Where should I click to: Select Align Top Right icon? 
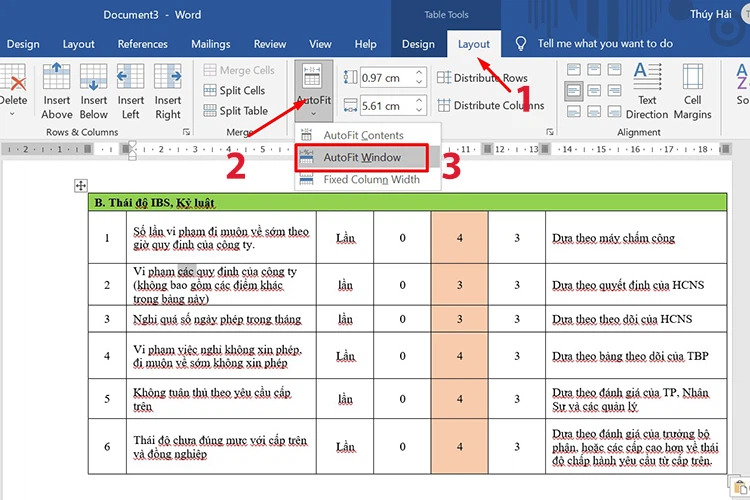click(614, 70)
